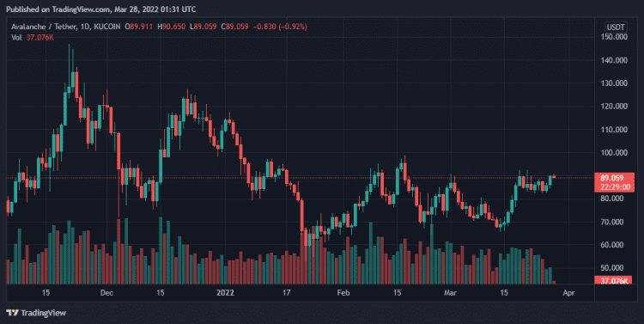
Task: Click the 60.000 price axis label
Action: coord(612,245)
